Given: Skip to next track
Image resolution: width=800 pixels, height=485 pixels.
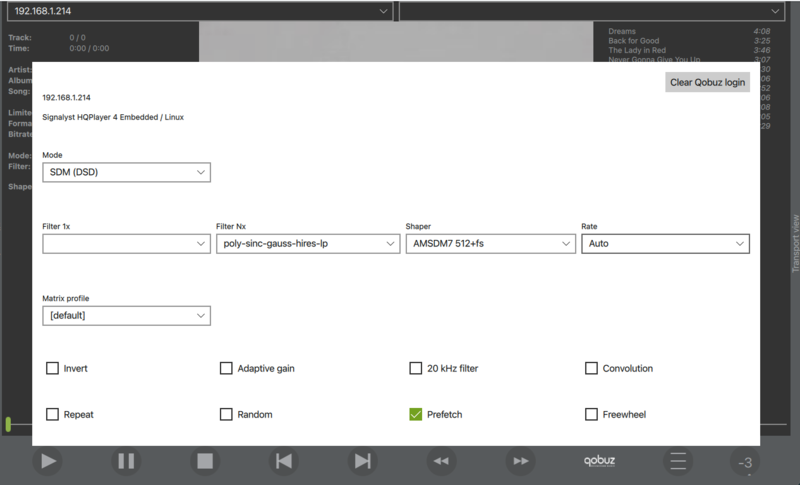Looking at the screenshot, I should [x=363, y=461].
